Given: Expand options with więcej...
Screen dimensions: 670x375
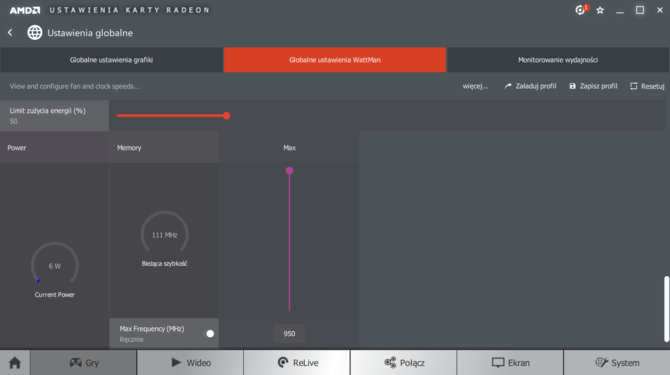Looking at the screenshot, I should click(475, 86).
